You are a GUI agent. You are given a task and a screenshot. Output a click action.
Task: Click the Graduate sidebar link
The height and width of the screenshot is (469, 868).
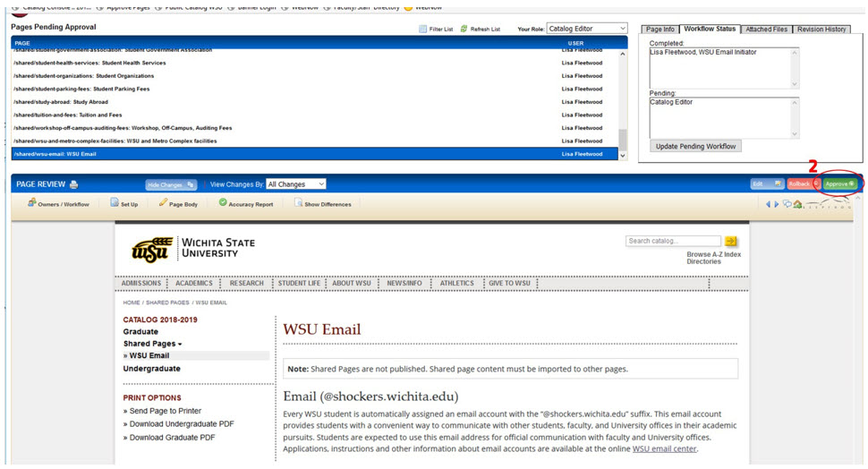point(140,332)
